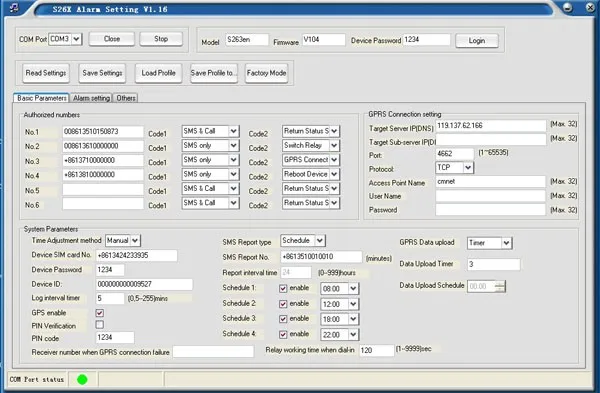This screenshot has height=393, width=600.
Task: Open No.6 Code1 SMS & Call dropdown
Action: 233,203
